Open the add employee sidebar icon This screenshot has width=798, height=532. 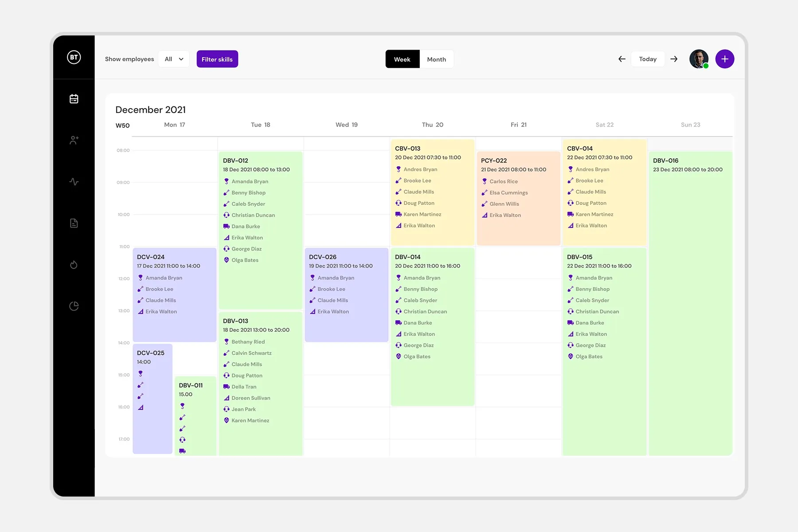pos(74,140)
